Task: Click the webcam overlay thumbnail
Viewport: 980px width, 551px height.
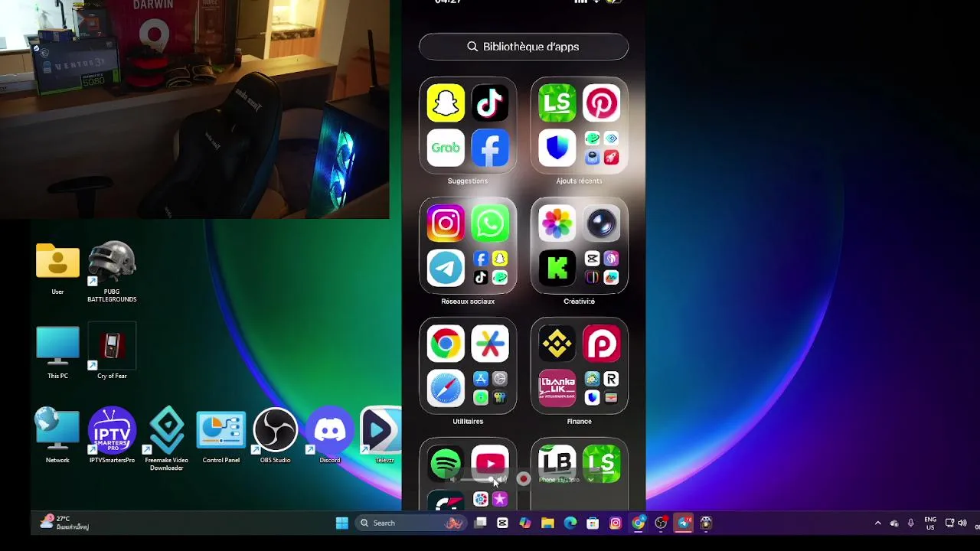Action: (x=194, y=109)
